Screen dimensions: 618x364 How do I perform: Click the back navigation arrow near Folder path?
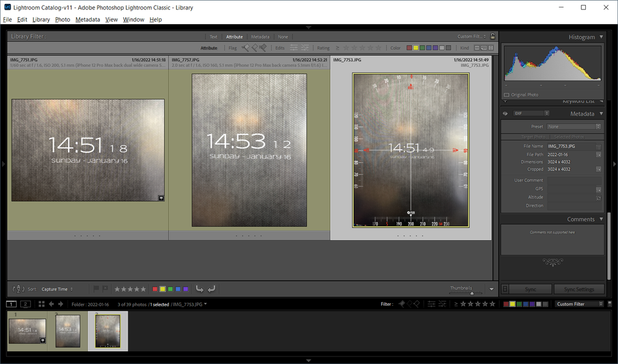51,304
